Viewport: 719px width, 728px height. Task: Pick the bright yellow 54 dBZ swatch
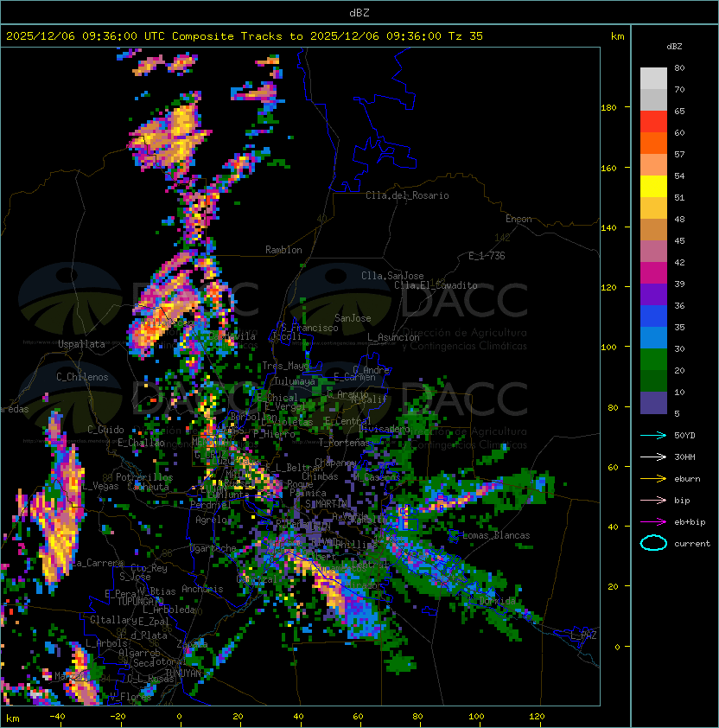[653, 187]
